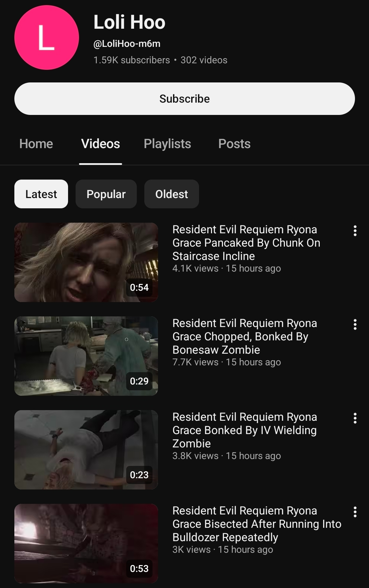Play the 0:29 video thumbnail
This screenshot has width=369, height=588.
click(86, 356)
